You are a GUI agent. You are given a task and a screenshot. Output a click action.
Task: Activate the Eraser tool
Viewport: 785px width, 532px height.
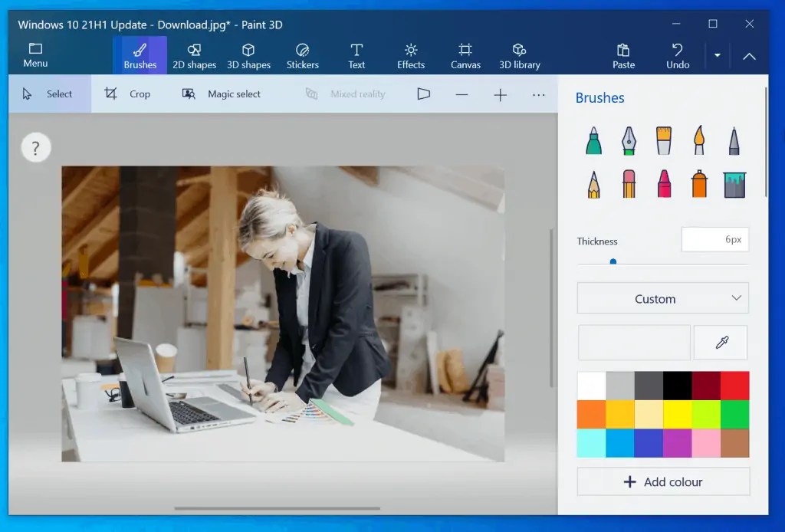click(629, 184)
